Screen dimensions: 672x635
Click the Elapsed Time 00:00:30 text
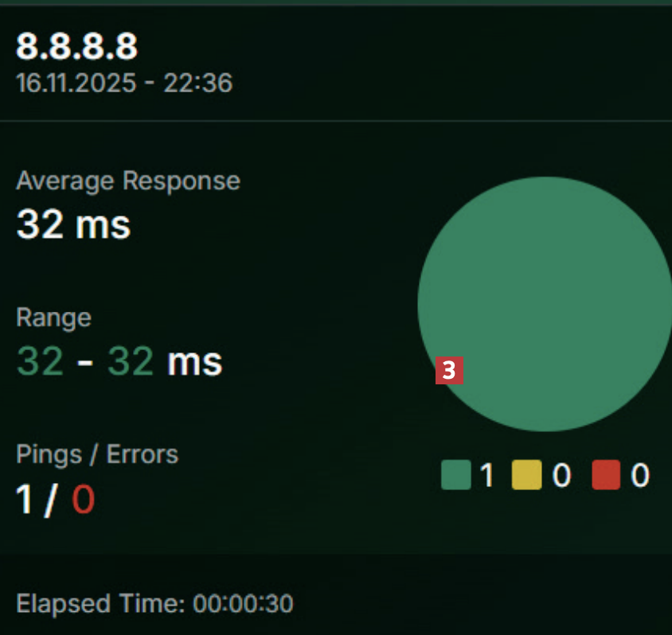point(154,604)
